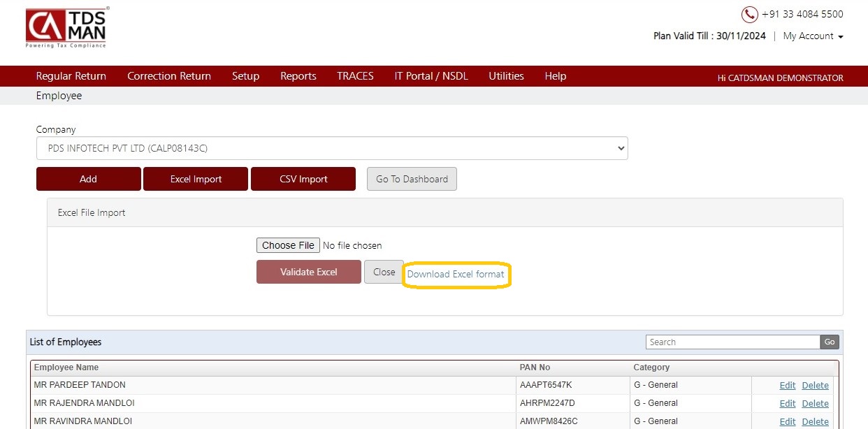Viewport: 868px width, 429px height.
Task: Open the Correction Return menu
Action: click(x=169, y=76)
